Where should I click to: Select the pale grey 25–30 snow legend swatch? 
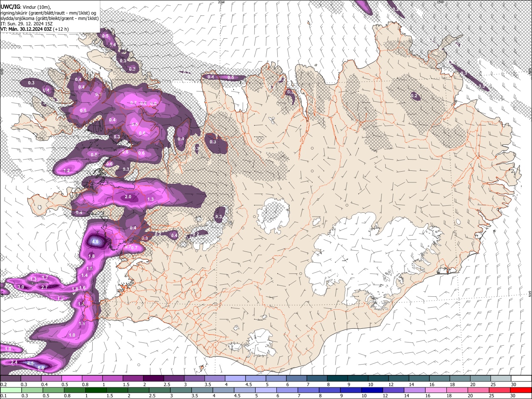coord(501,379)
